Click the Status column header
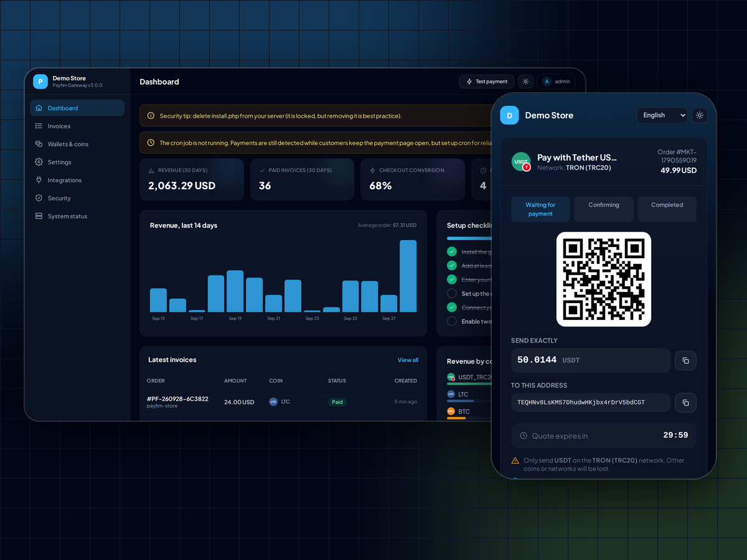 tap(337, 381)
